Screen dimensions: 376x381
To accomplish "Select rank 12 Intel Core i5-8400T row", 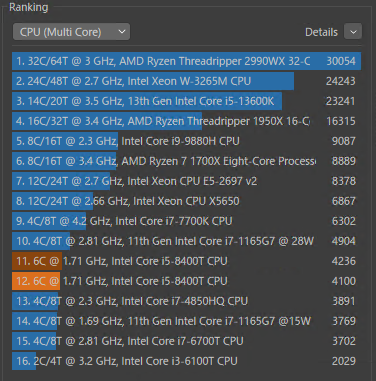I will [186, 281].
